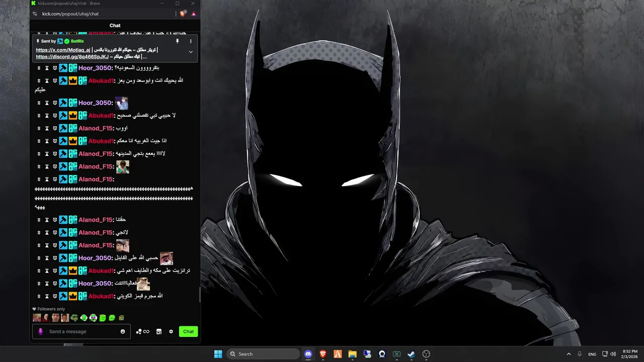Click BotRix username in pinned message
The height and width of the screenshot is (362, 644).
pyautogui.click(x=77, y=41)
